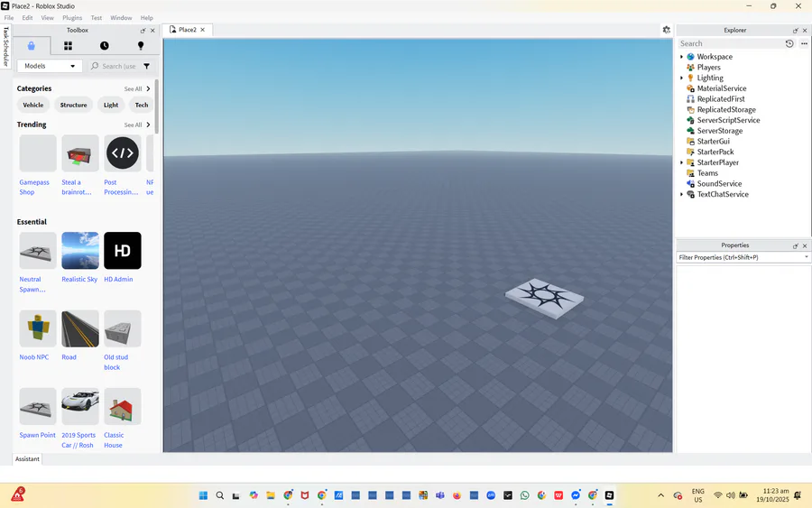Click the viewport settings gear icon
The image size is (812, 508).
[667, 30]
